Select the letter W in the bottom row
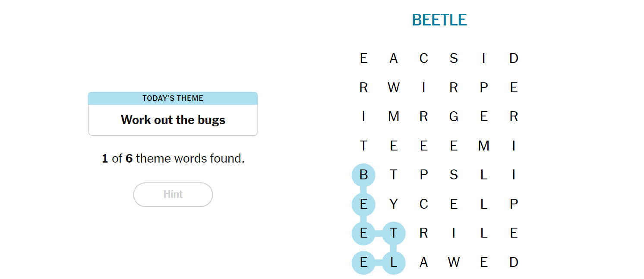644x279 pixels. [x=454, y=262]
